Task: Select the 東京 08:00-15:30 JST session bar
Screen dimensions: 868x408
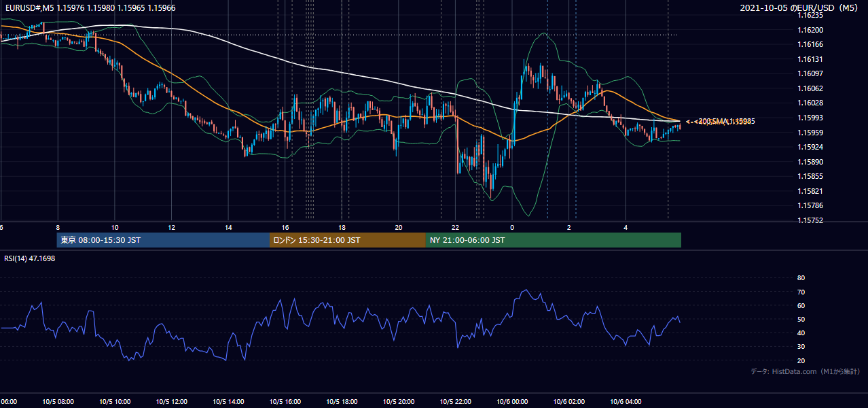Action: pos(163,240)
